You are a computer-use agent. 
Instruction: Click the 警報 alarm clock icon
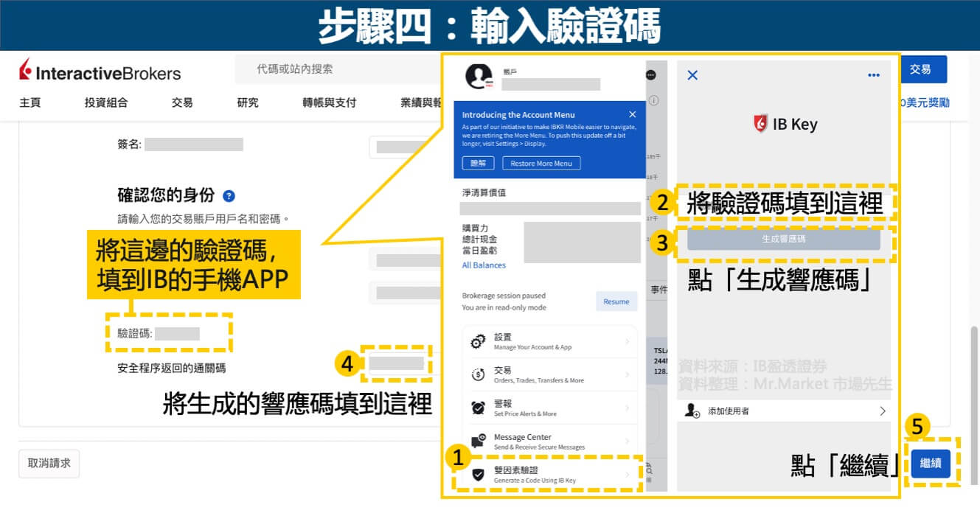click(x=478, y=408)
